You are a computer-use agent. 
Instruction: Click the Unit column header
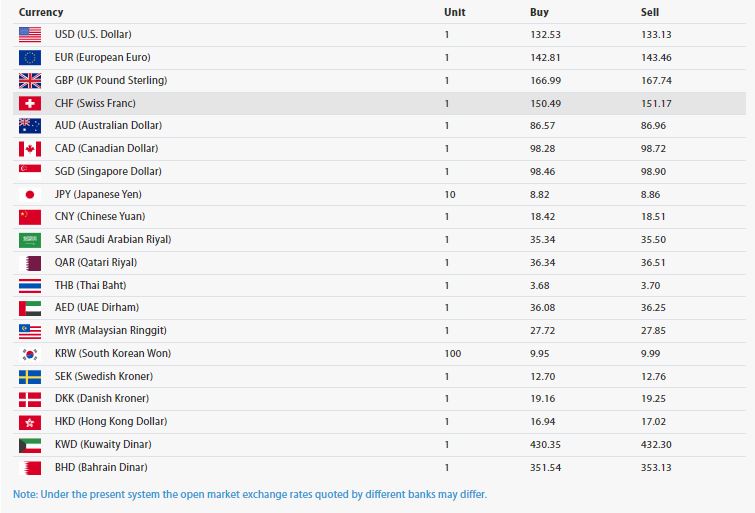(454, 12)
